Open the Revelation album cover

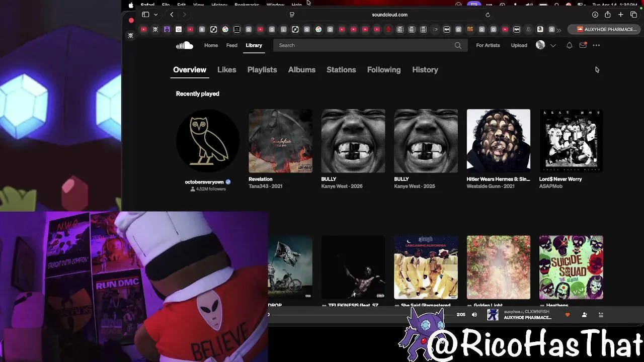click(280, 141)
